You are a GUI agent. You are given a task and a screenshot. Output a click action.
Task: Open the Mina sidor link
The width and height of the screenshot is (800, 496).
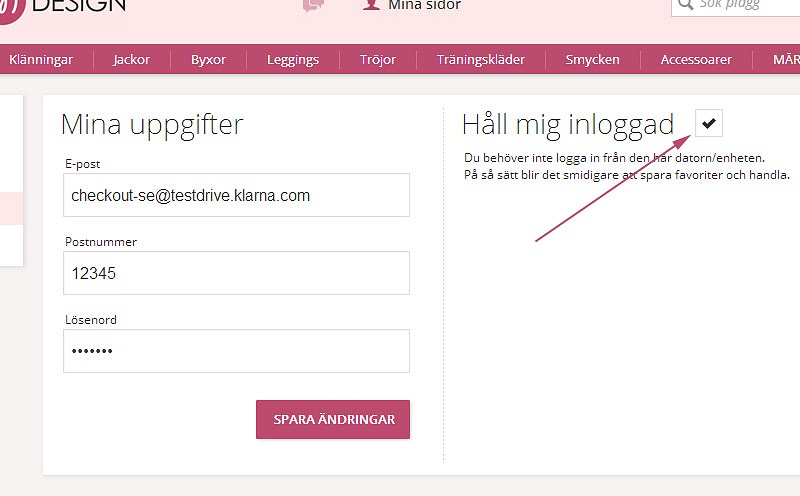424,6
